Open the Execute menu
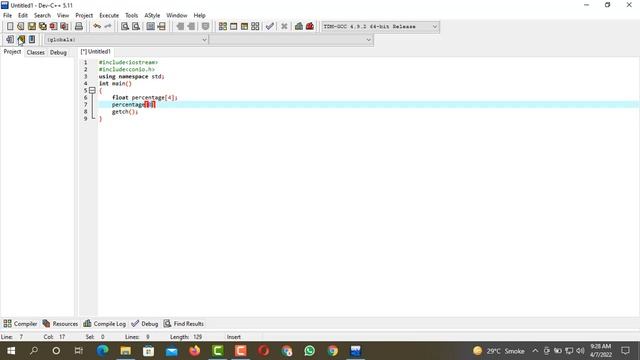Image resolution: width=640 pixels, height=360 pixels. tap(109, 16)
